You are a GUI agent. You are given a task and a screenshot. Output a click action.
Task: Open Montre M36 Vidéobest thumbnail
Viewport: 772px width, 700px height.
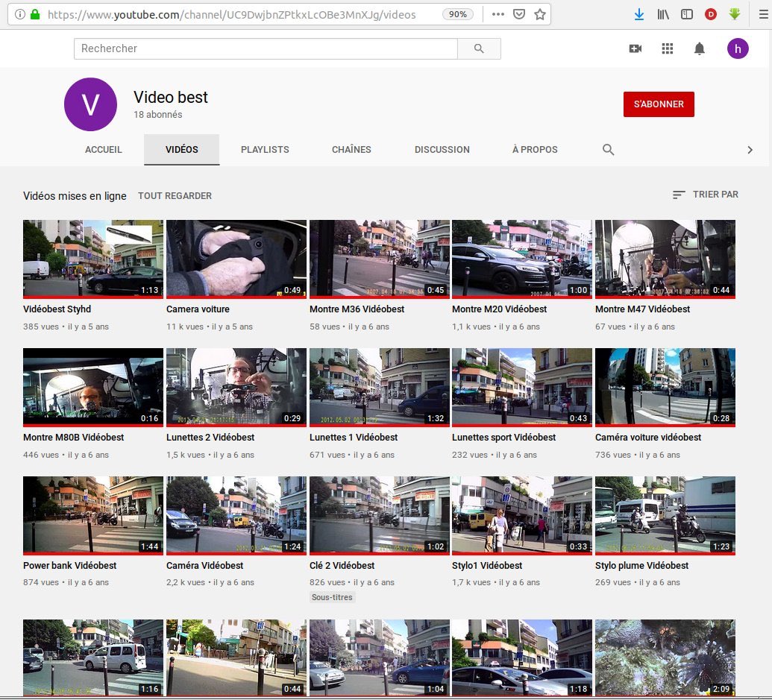379,259
